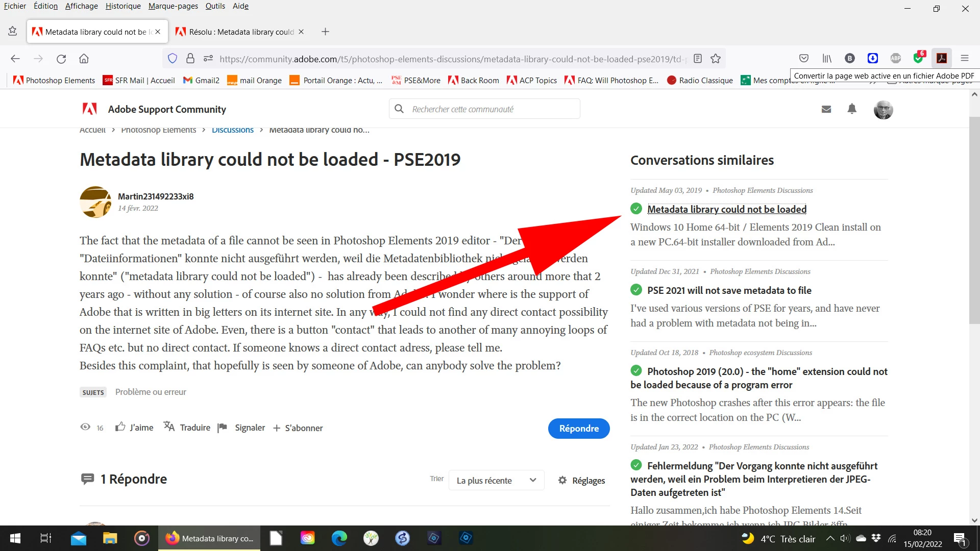Click the J'aime thumbs-up icon
This screenshot has width=980, height=551.
click(120, 427)
